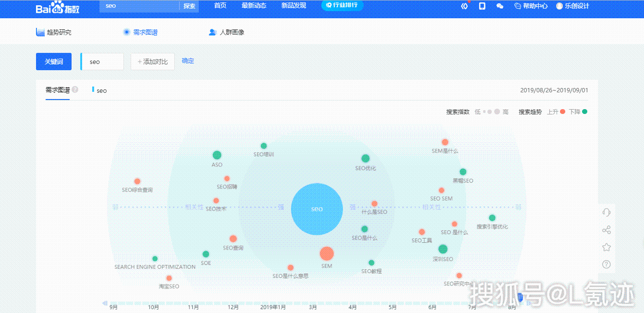Click the 确定 link
Image resolution: width=644 pixels, height=313 pixels.
pyautogui.click(x=188, y=61)
